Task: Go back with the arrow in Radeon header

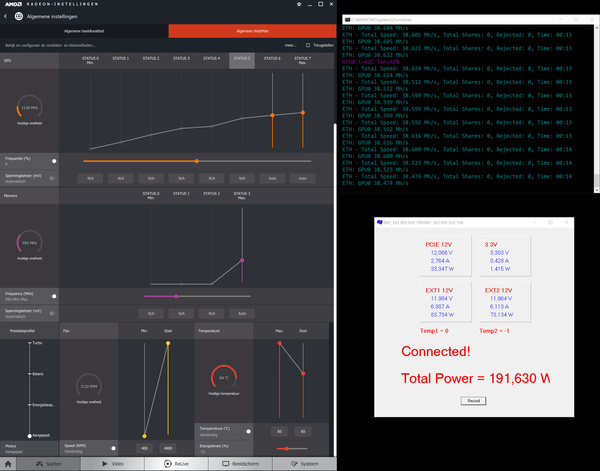Action: (x=5, y=16)
